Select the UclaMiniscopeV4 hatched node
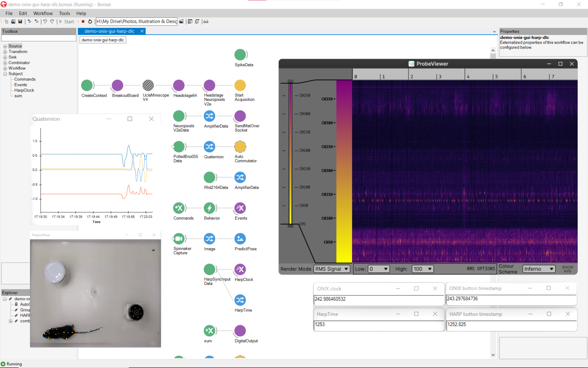The image size is (588, 368). 148,85
